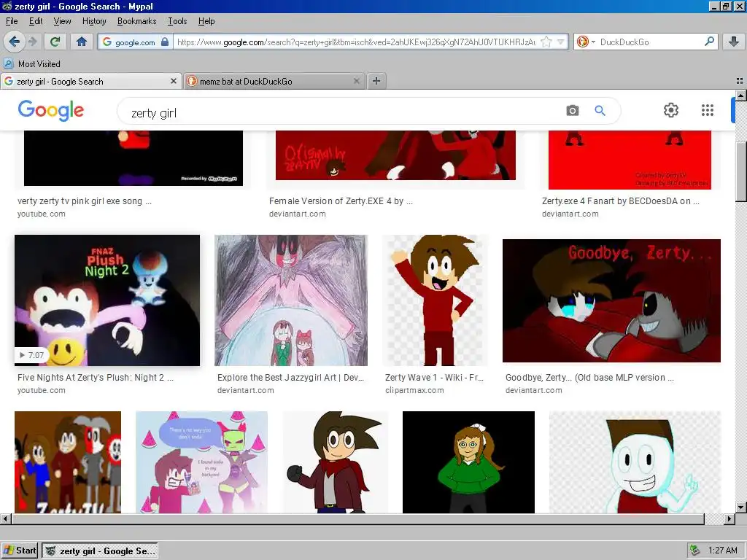The width and height of the screenshot is (747, 560).
Task: Search by image with camera icon
Action: (x=572, y=111)
